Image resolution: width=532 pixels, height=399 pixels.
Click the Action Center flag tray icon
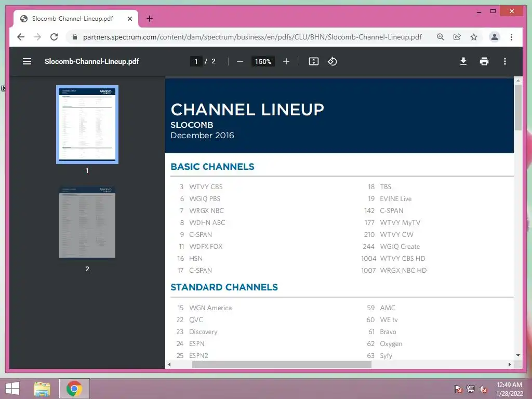[x=458, y=389]
